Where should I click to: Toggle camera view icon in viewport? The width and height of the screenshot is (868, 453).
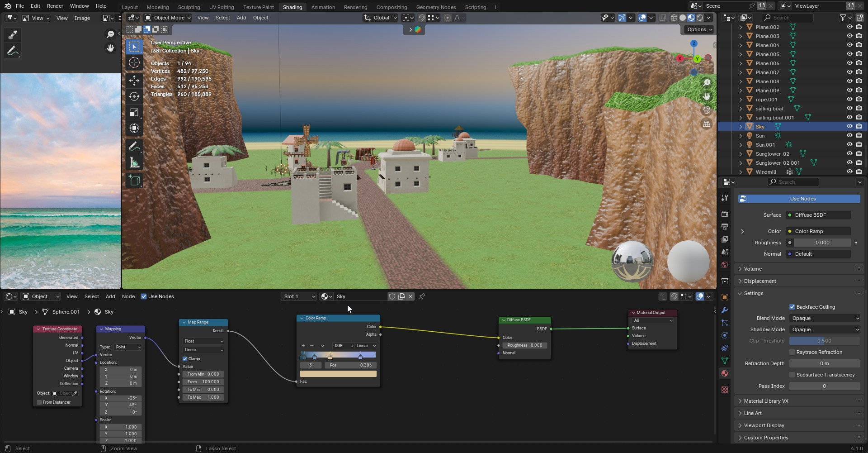707,110
